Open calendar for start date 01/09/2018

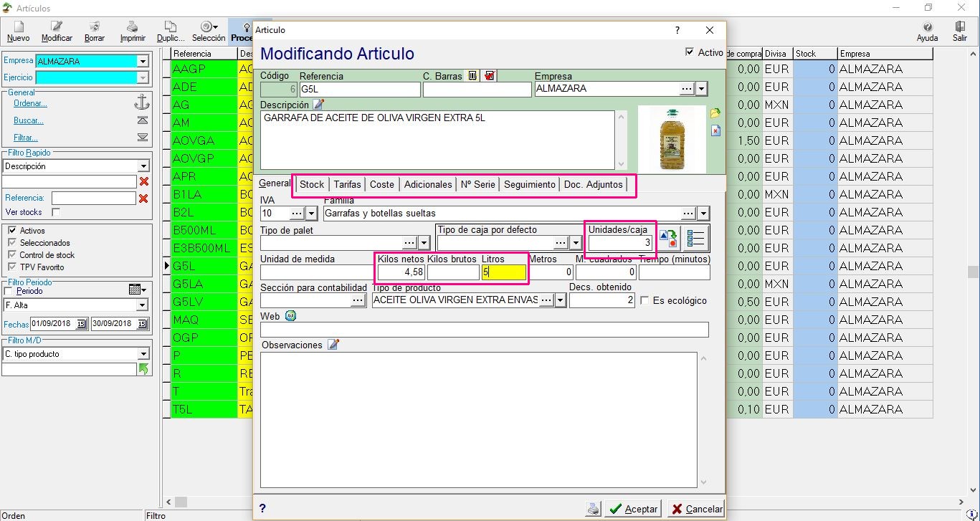(x=81, y=324)
